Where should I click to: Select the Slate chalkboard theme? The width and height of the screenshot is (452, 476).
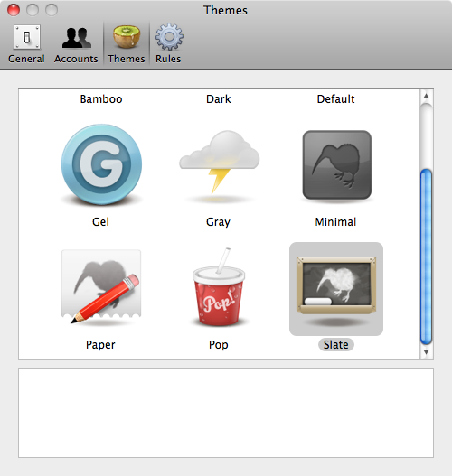click(x=336, y=288)
